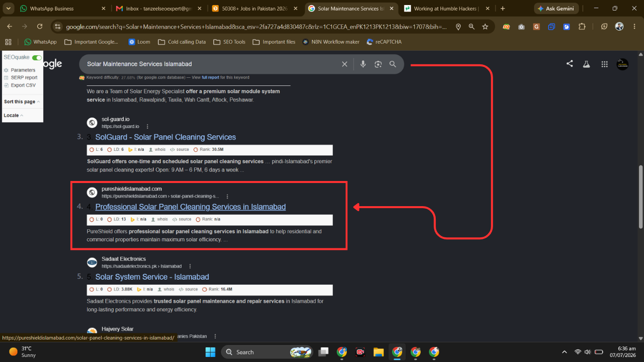Open SolGuard - Solar Panel Cleaning Services link
The width and height of the screenshot is (644, 362).
[x=166, y=137]
